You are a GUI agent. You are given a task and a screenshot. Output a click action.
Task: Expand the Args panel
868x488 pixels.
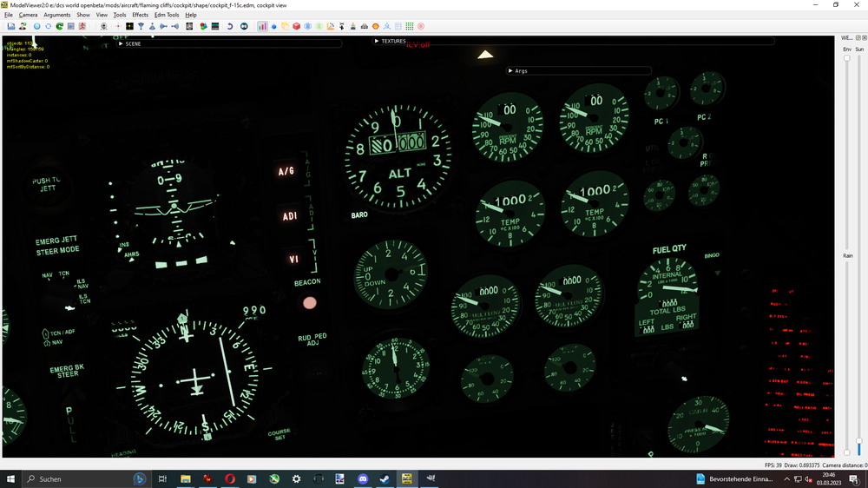point(510,71)
